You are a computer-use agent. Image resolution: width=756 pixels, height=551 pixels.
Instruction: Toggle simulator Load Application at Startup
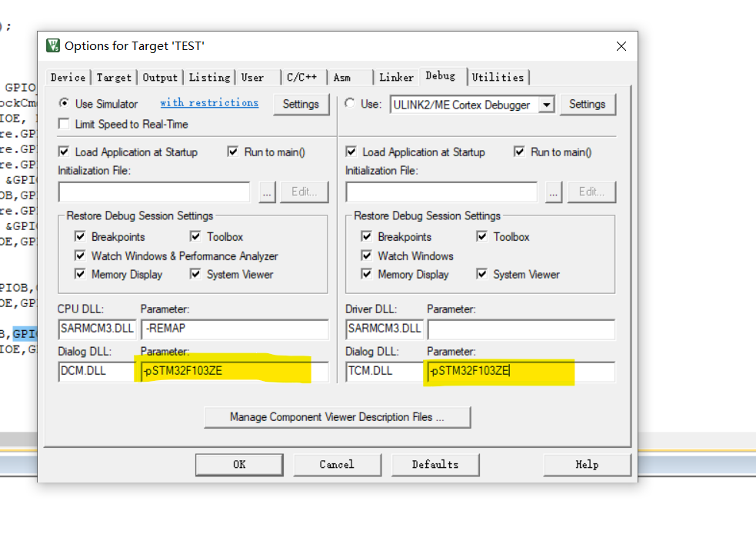pos(64,152)
